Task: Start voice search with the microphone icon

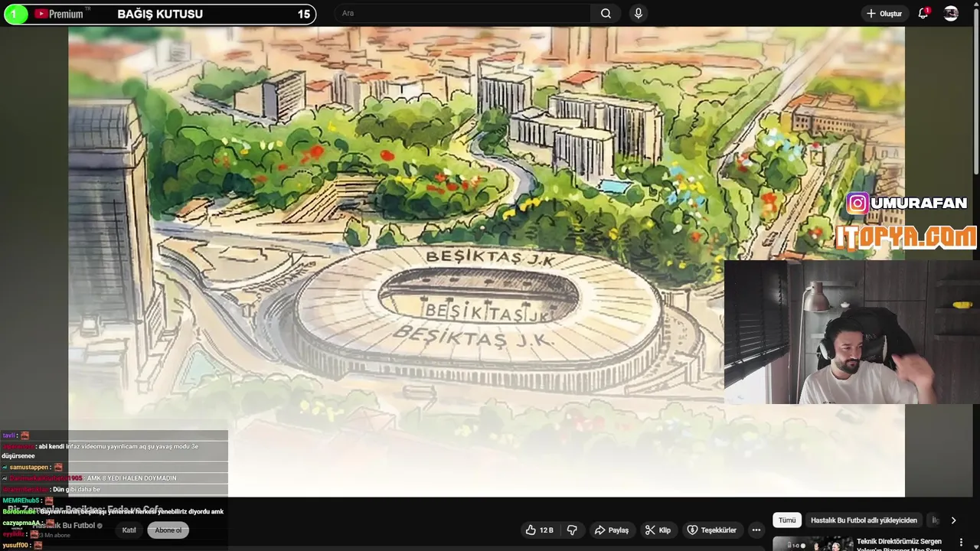Action: [639, 13]
